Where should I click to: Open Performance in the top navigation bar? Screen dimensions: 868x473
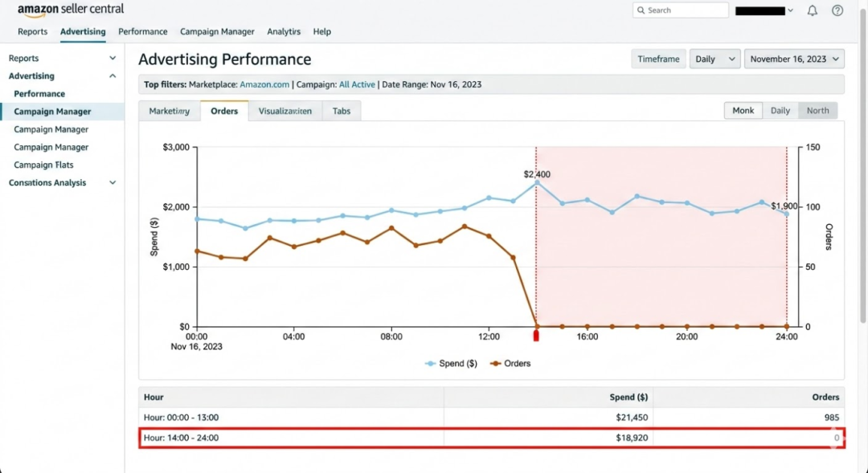point(143,31)
